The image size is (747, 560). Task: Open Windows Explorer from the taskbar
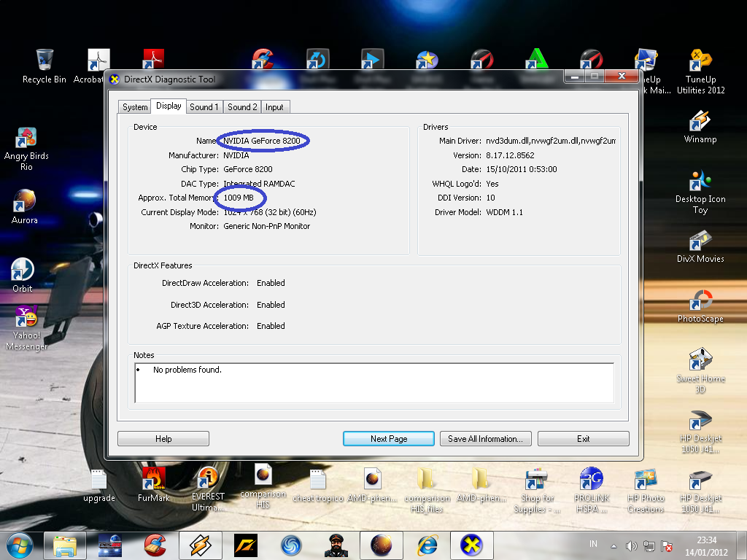[65, 545]
